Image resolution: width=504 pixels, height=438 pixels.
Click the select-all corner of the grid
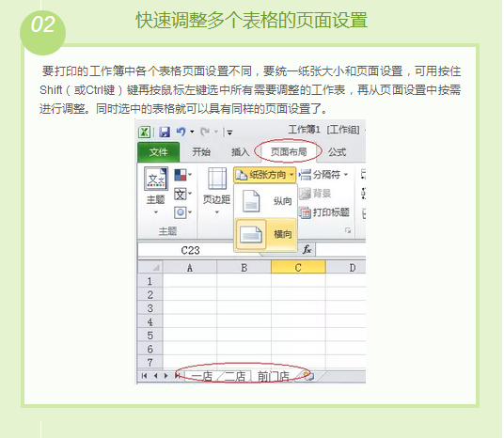tap(150, 267)
